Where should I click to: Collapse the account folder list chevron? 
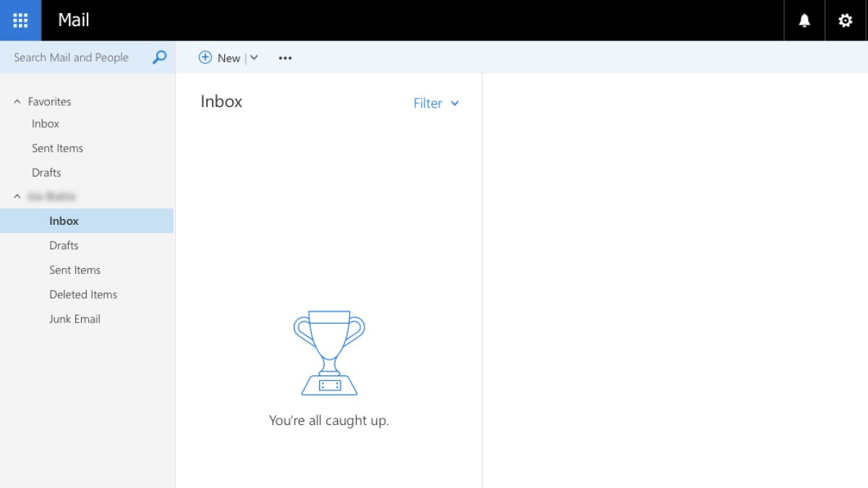tap(17, 197)
